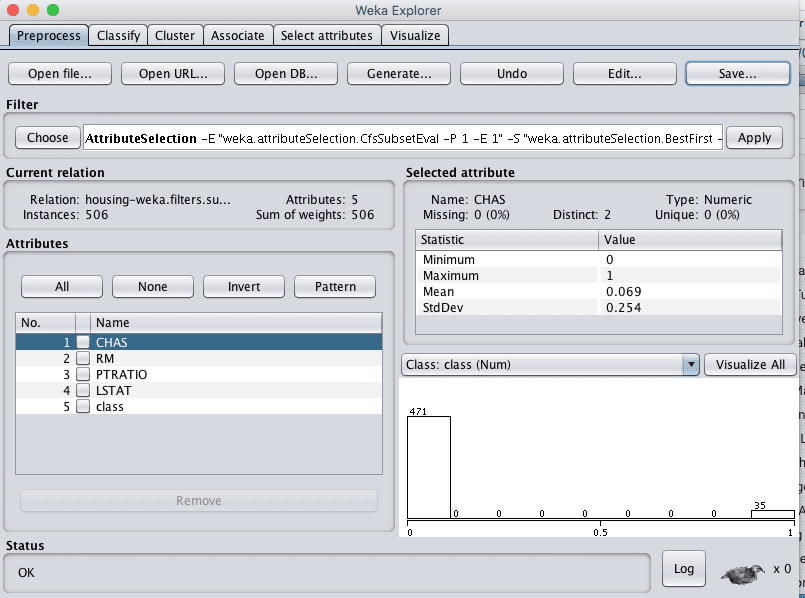Screen dimensions: 805x598
Task: Open the Class: class (Num) dropdown
Action: [x=550, y=364]
